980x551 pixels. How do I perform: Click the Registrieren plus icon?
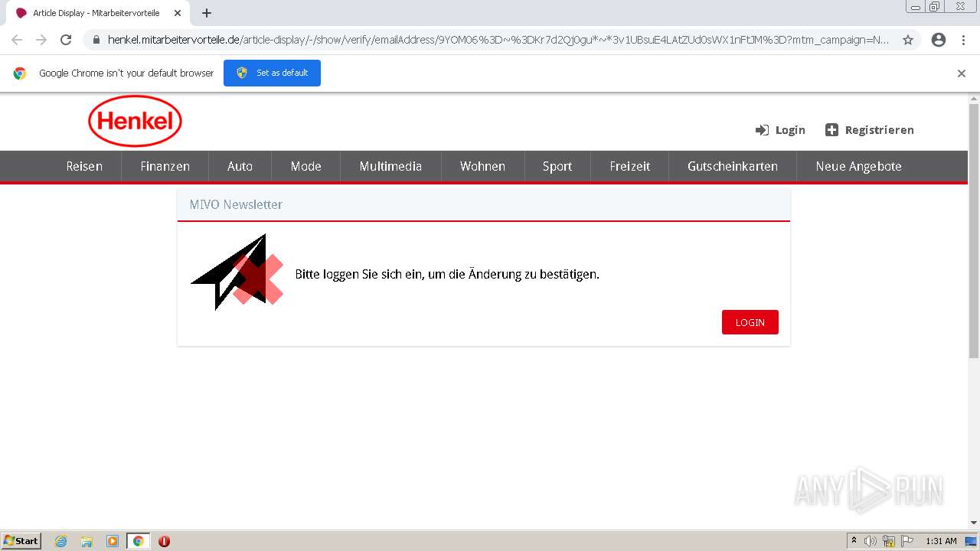(x=831, y=130)
